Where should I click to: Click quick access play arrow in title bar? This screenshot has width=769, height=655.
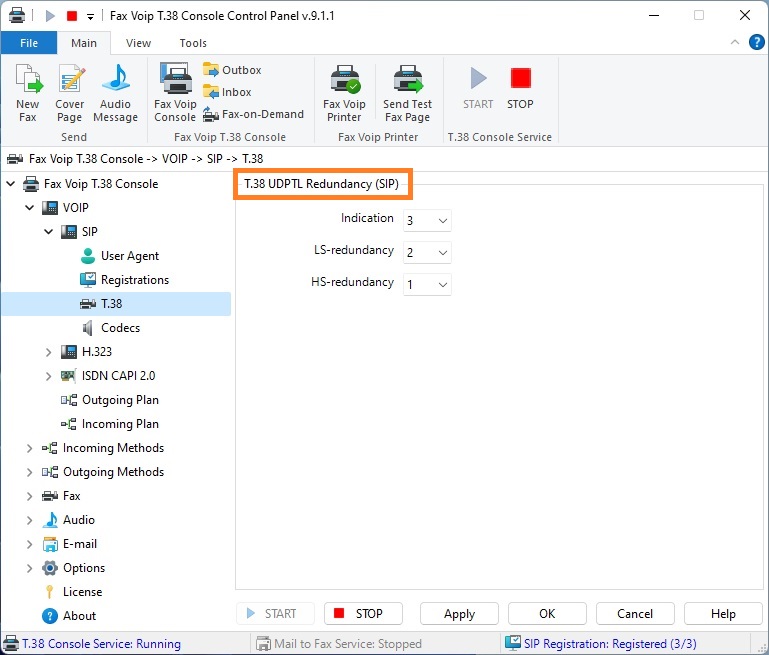[x=50, y=16]
